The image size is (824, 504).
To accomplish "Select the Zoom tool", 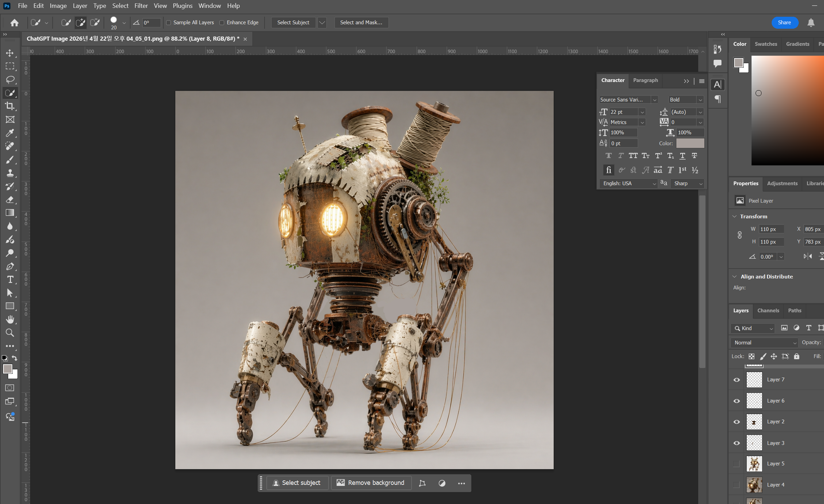I will point(10,333).
